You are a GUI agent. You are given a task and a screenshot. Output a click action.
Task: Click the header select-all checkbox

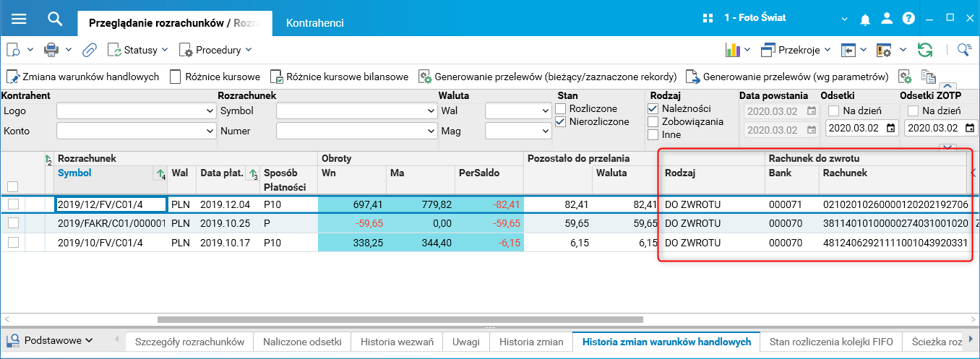(x=13, y=186)
